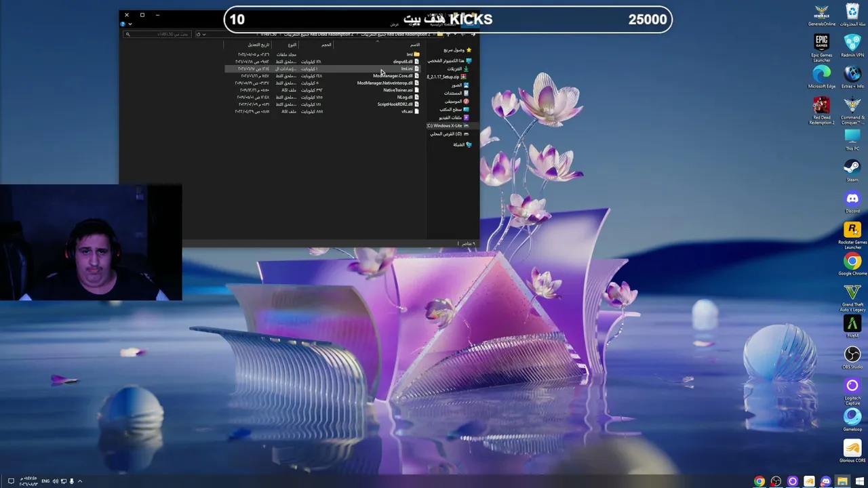Open Microsoft Edge desktop shortcut
868x488 pixels.
pos(821,77)
